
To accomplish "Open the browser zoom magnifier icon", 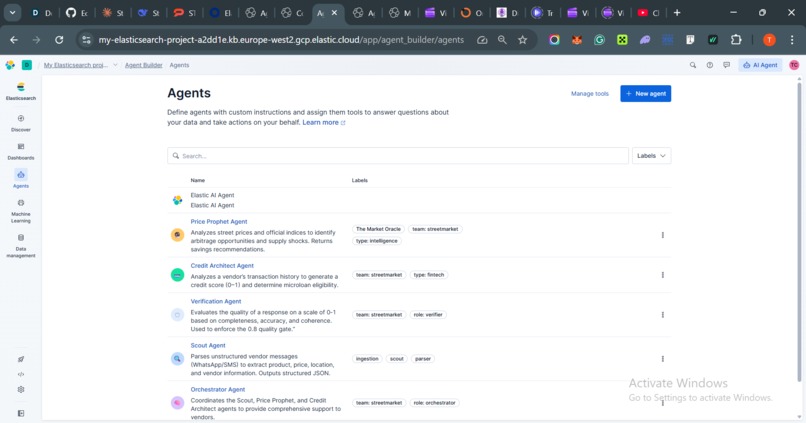I will [502, 40].
